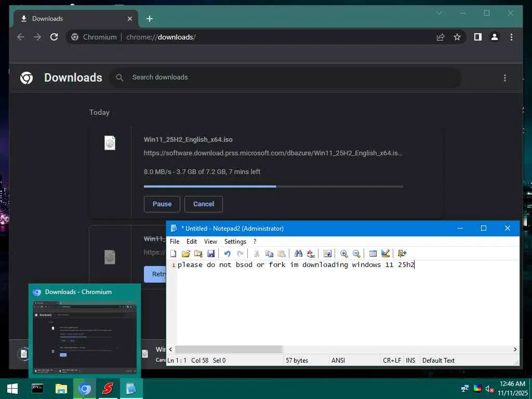Click the red S app taskbar icon
Viewport: 532px width, 399px height.
click(108, 389)
